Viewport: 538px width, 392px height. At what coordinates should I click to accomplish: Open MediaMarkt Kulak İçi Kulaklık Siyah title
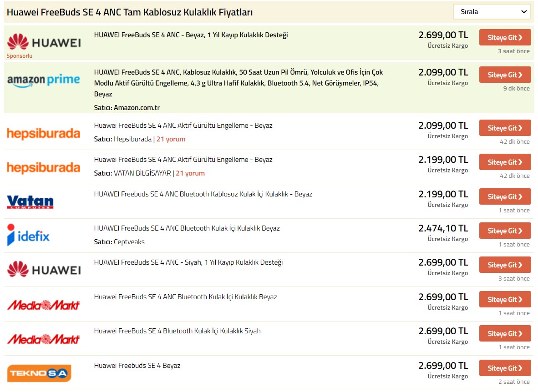(178, 331)
